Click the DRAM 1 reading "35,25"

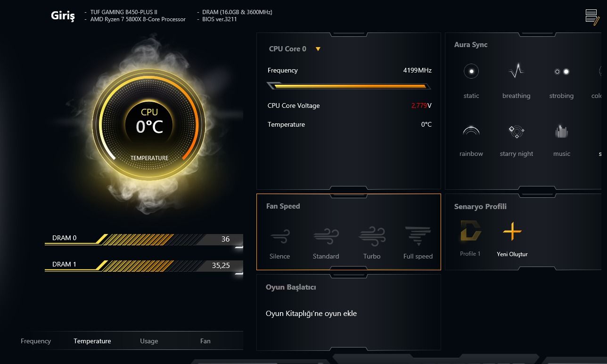pos(221,266)
